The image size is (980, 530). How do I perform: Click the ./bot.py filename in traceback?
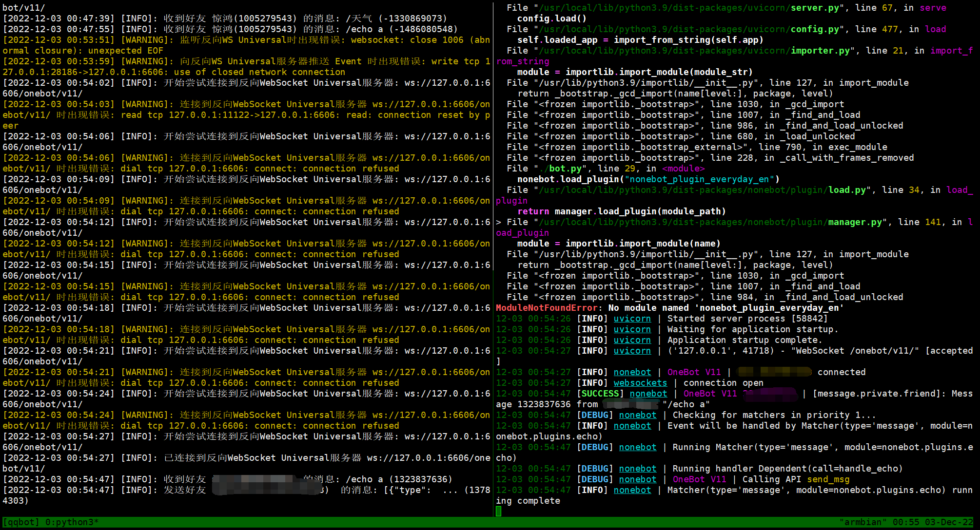pos(560,169)
